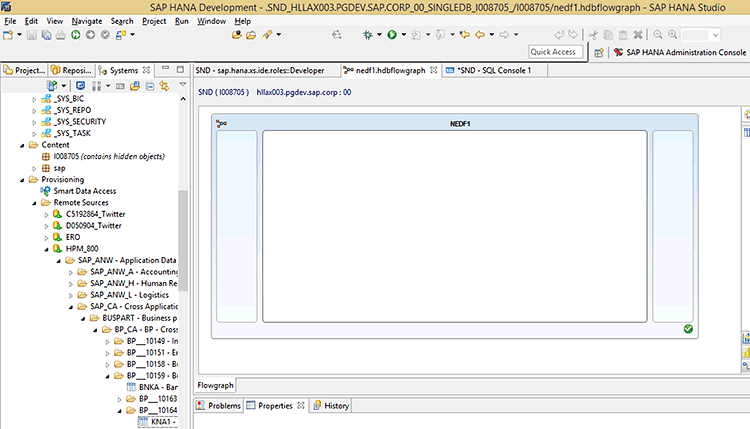The image size is (750, 429).
Task: Click the Print toolbar icon
Action: click(61, 35)
